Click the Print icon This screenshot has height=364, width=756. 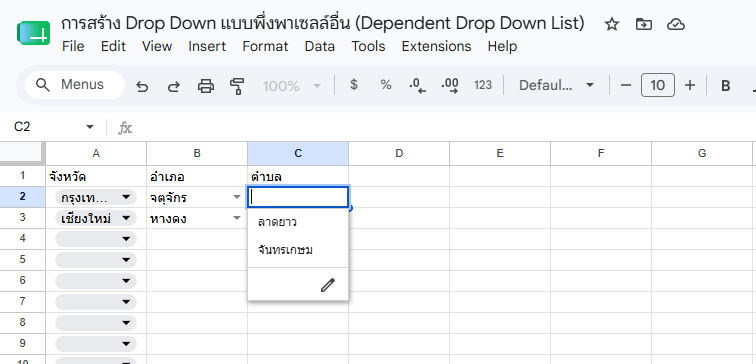click(206, 86)
